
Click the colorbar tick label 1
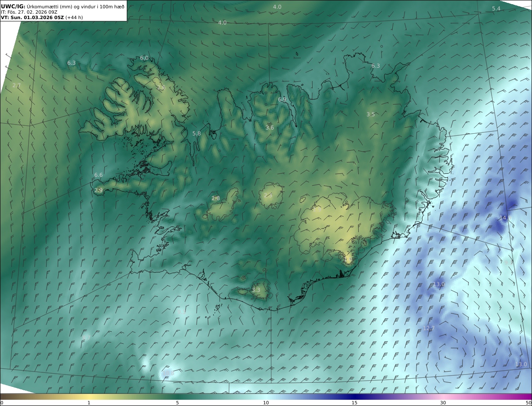(x=89, y=403)
